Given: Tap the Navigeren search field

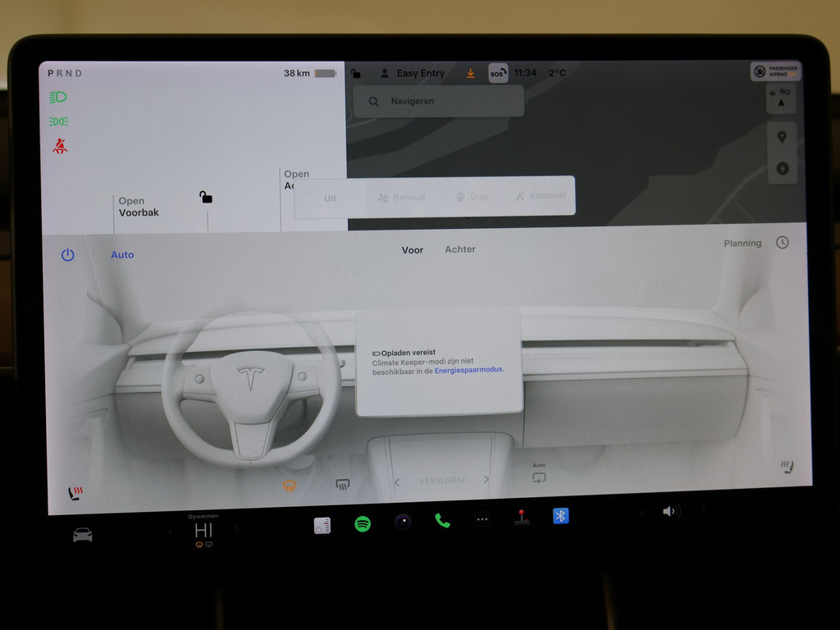Looking at the screenshot, I should pyautogui.click(x=439, y=102).
